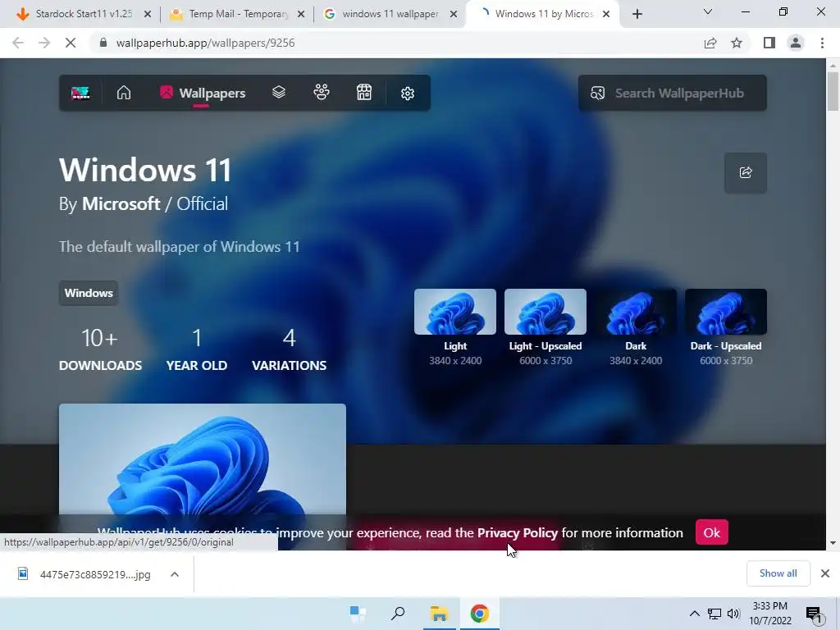The image size is (840, 630).
Task: Open taskbar search magnifier
Action: tap(398, 614)
